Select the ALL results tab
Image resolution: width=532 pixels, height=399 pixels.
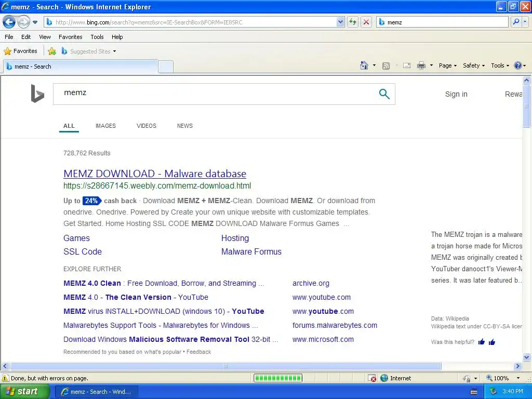pyautogui.click(x=69, y=126)
